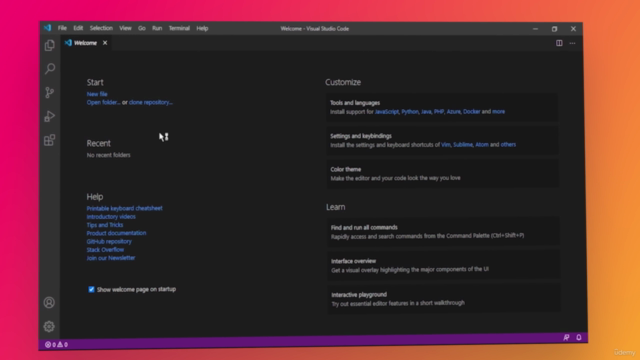Install Azure tools support link
The image size is (640, 360).
tap(453, 111)
